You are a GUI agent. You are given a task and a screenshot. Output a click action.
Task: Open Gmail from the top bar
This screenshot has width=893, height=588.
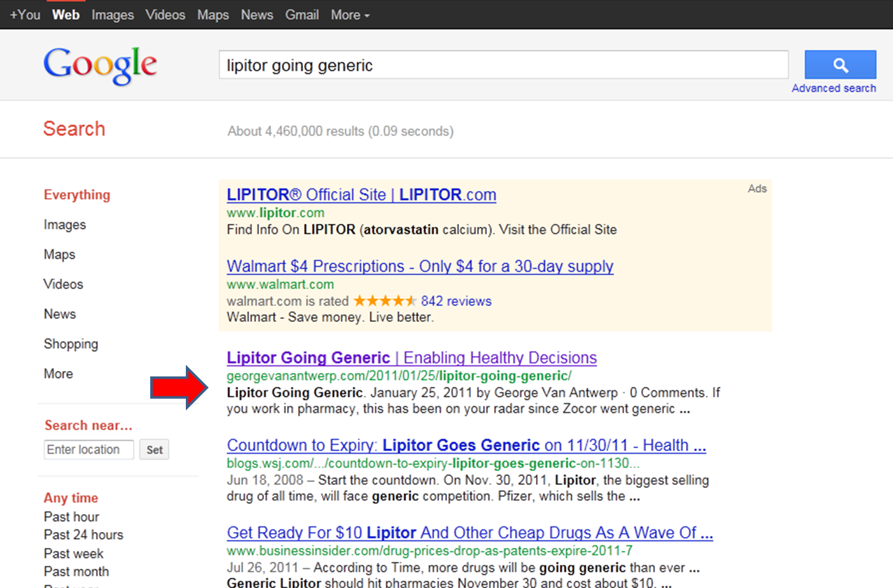point(302,15)
